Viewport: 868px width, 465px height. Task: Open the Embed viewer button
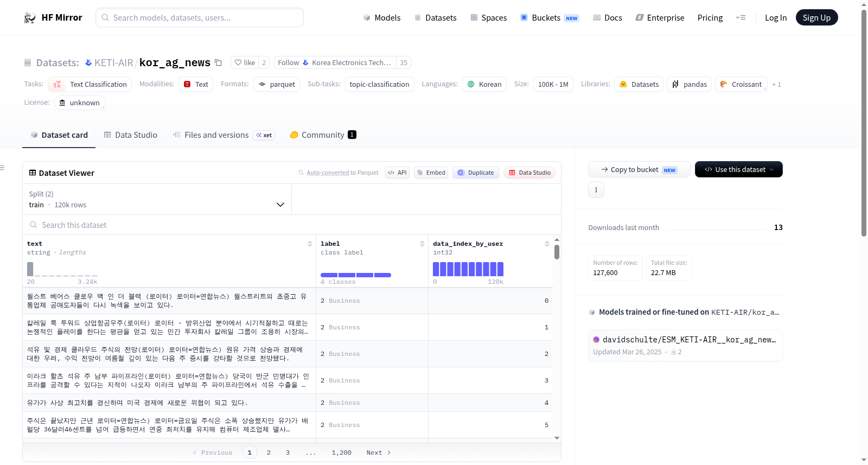click(431, 173)
